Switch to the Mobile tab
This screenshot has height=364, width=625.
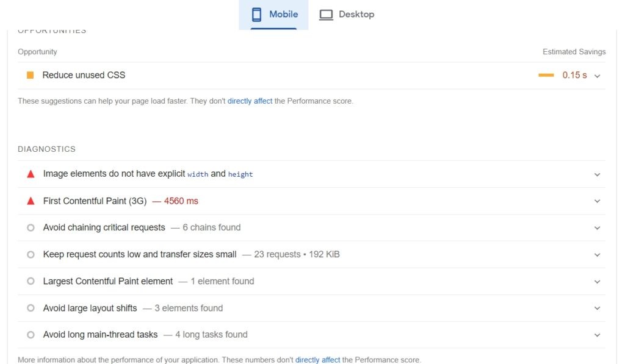pos(274,15)
